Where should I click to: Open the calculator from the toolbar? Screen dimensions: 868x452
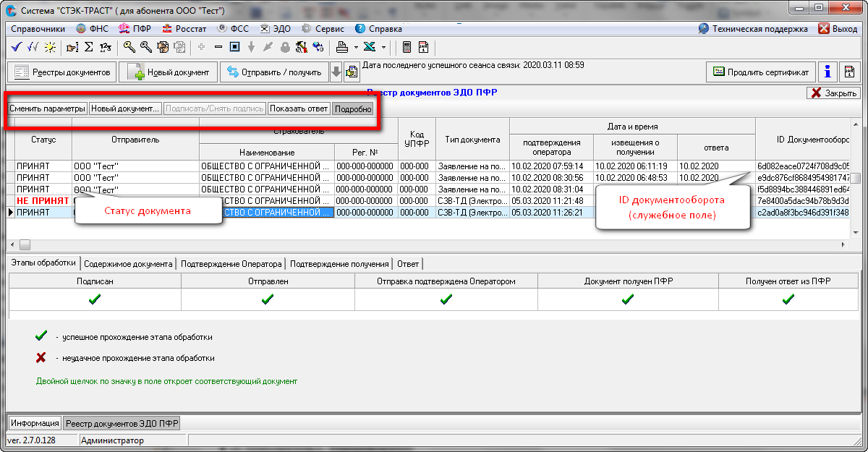407,48
